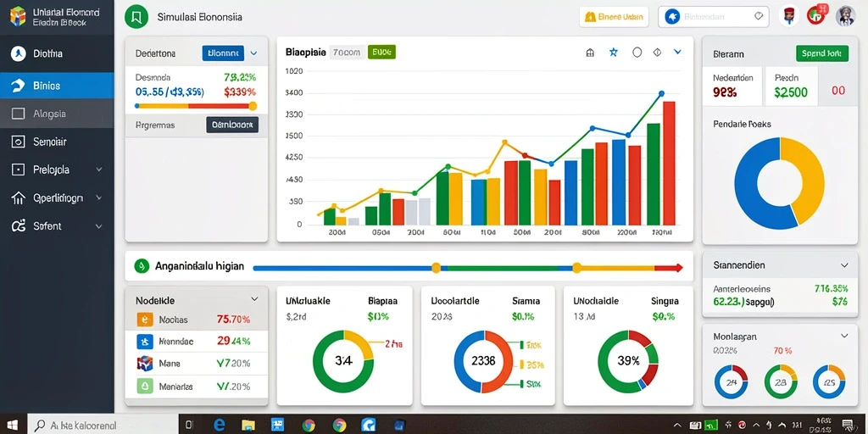The image size is (868, 434).
Task: Click the star icon above the chart
Action: pyautogui.click(x=614, y=53)
